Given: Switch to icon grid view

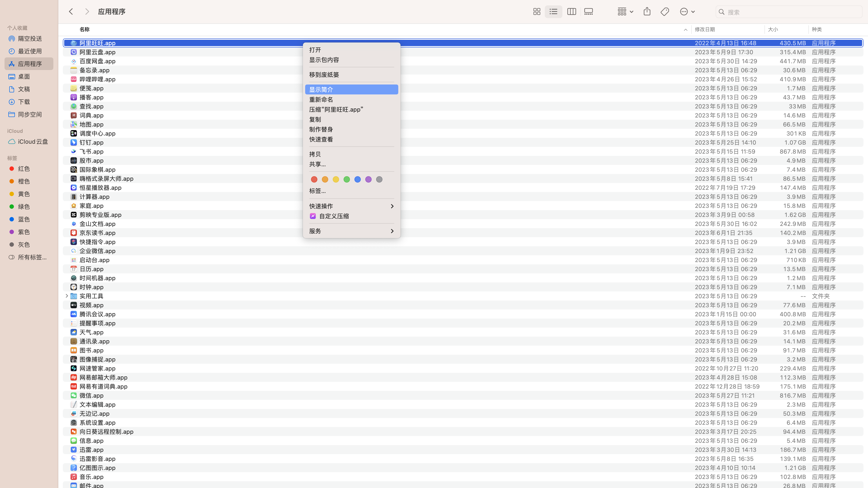Looking at the screenshot, I should [537, 12].
